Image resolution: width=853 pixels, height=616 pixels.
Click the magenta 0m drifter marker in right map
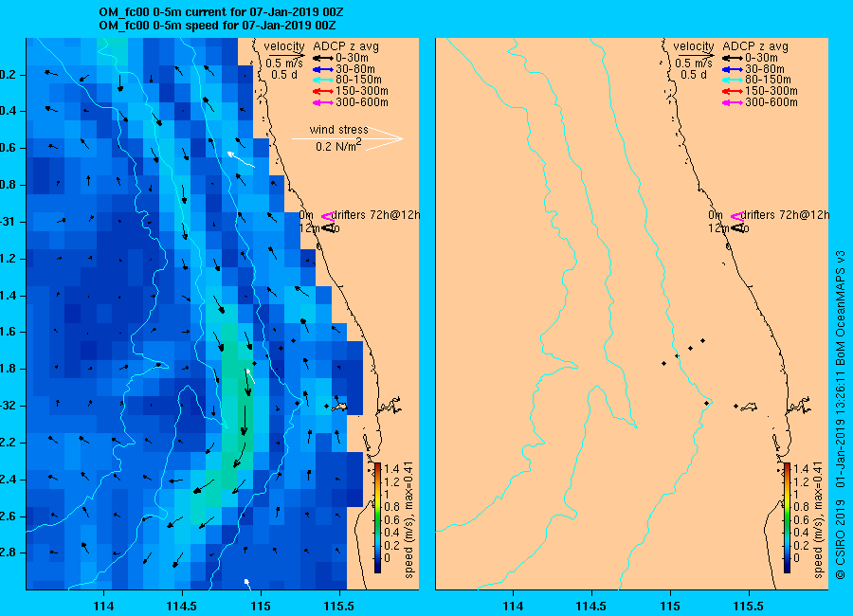tap(736, 216)
